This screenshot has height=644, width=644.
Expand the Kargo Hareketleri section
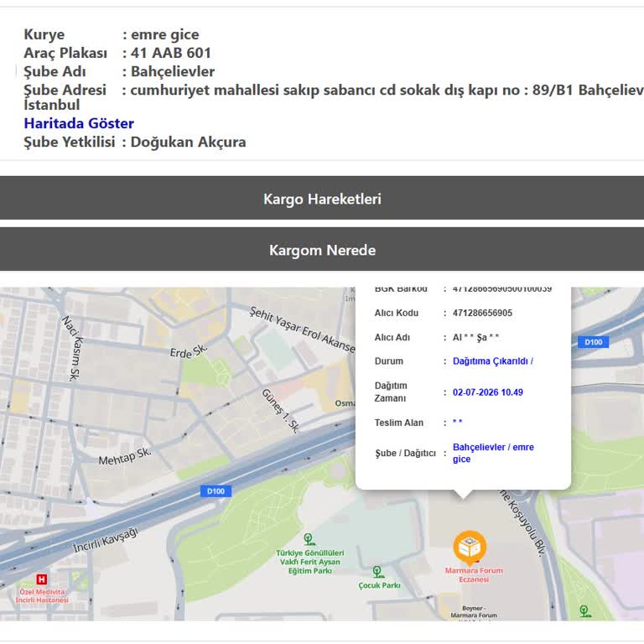pos(322,199)
